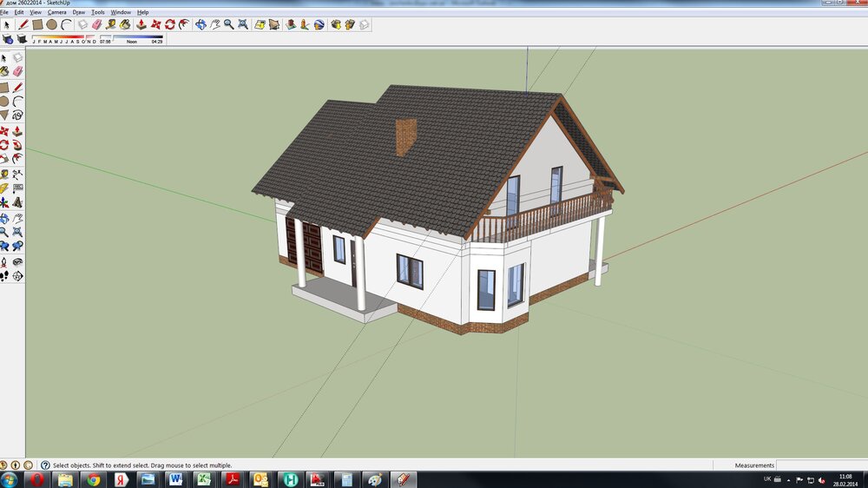Click the Measurements input box

pos(820,465)
